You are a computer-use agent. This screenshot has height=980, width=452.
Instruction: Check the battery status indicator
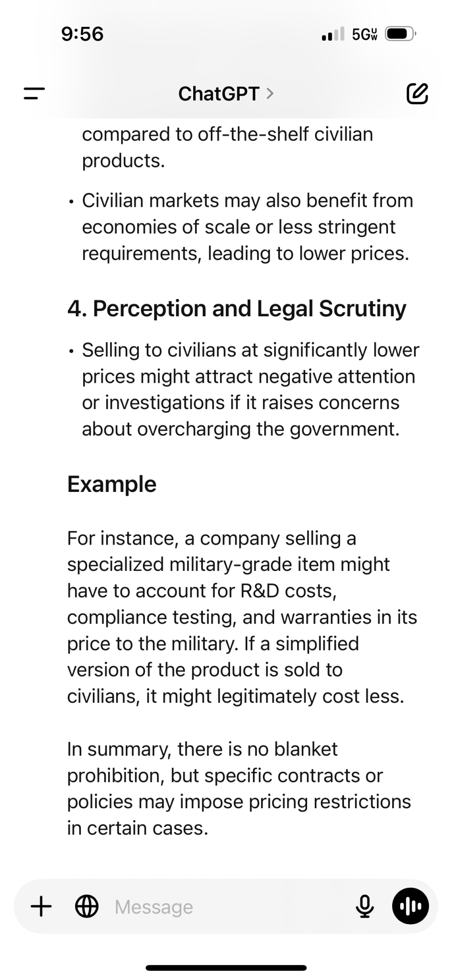(x=401, y=34)
